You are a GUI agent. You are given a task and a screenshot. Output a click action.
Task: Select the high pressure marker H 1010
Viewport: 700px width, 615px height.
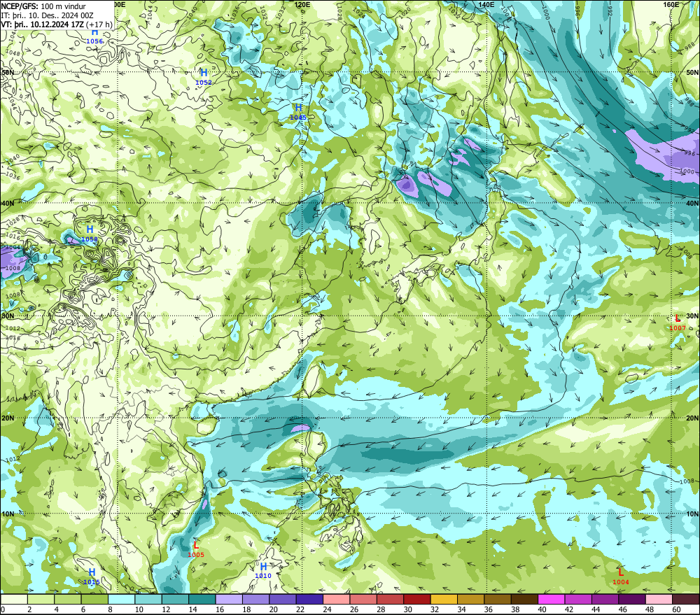point(263,571)
